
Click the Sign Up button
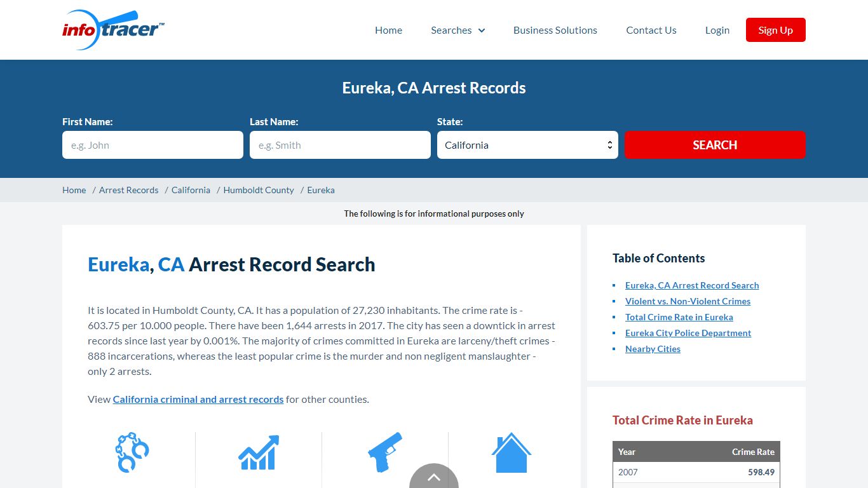[776, 30]
